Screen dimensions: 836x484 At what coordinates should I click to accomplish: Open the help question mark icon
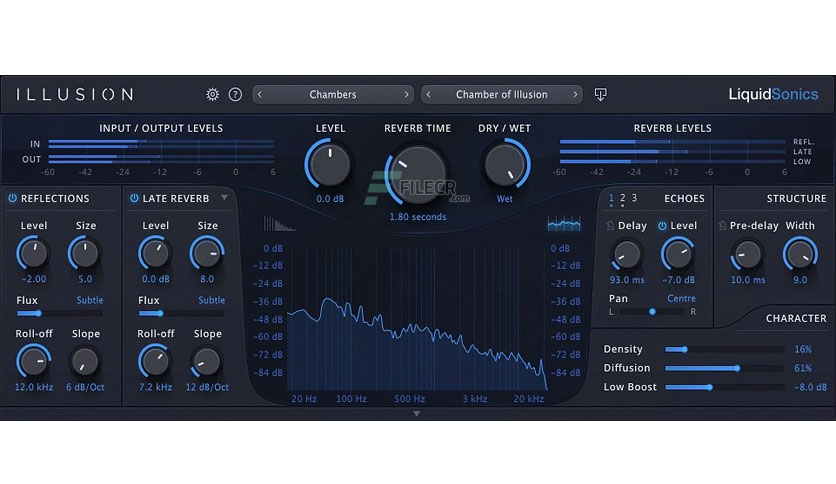235,94
